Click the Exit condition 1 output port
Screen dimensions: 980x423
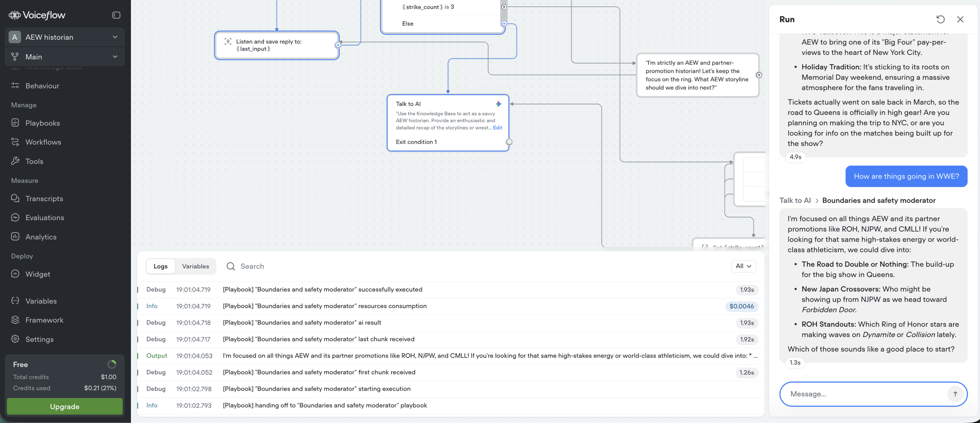pyautogui.click(x=509, y=142)
